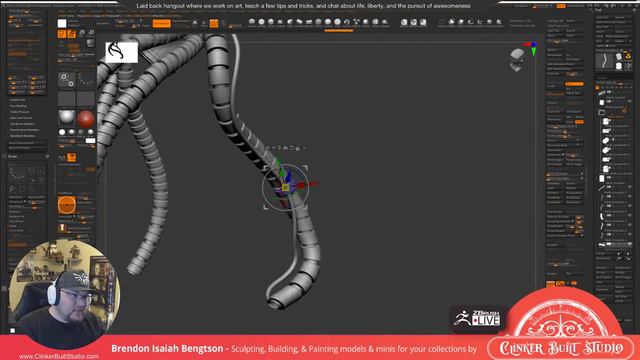Screen dimensions: 640x360
Task: Click the Clinker Built Studio logo
Action: [x=562, y=348]
